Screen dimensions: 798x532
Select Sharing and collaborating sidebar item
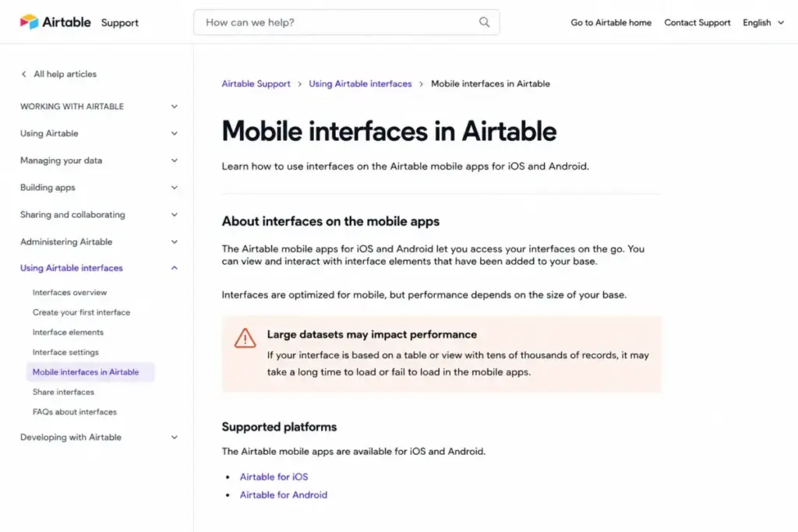72,215
